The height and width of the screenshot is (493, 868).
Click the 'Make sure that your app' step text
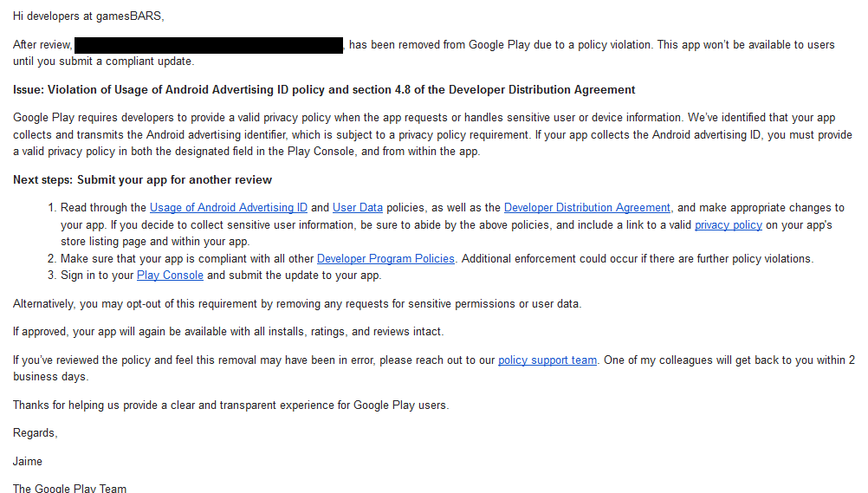coord(187,259)
